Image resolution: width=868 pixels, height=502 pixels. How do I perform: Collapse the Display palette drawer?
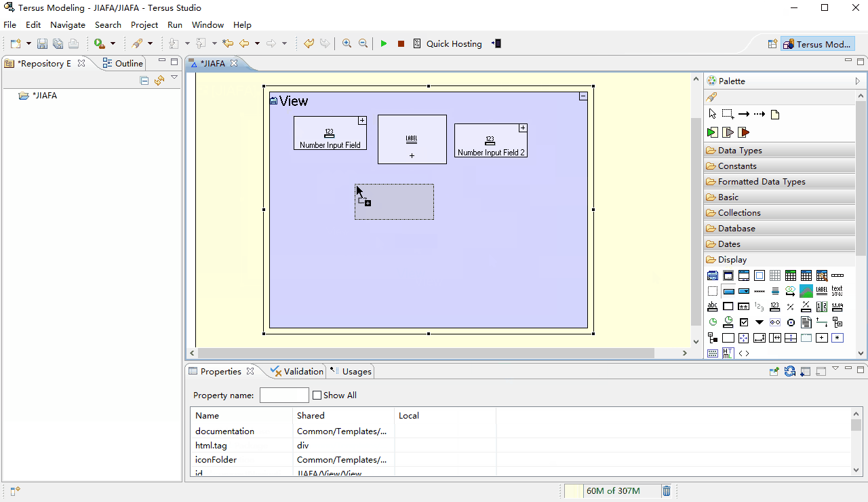779,259
